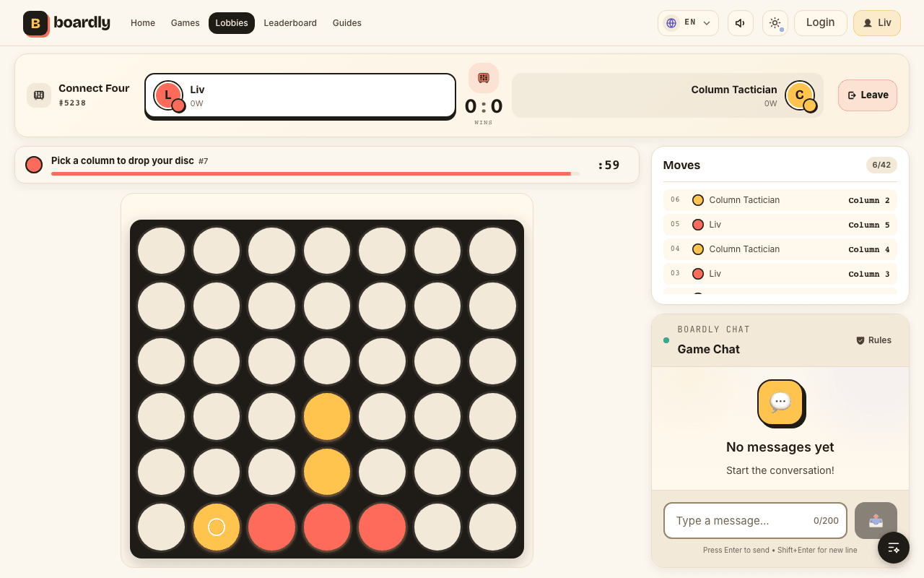
Task: Click the red turn indicator disc
Action: pyautogui.click(x=34, y=165)
